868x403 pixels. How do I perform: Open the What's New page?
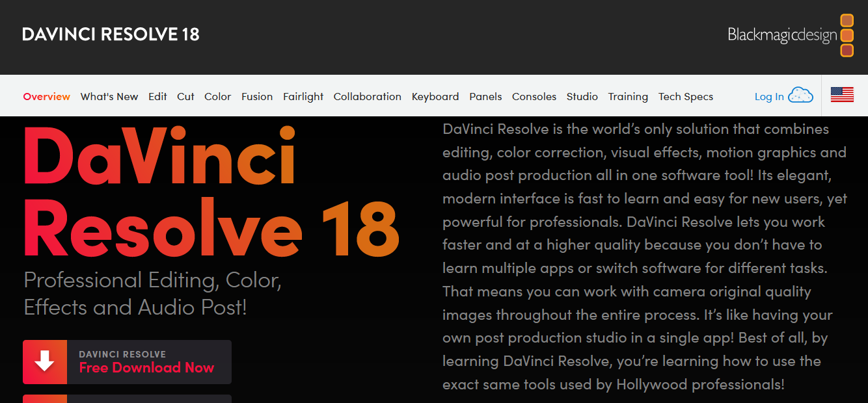pyautogui.click(x=109, y=96)
